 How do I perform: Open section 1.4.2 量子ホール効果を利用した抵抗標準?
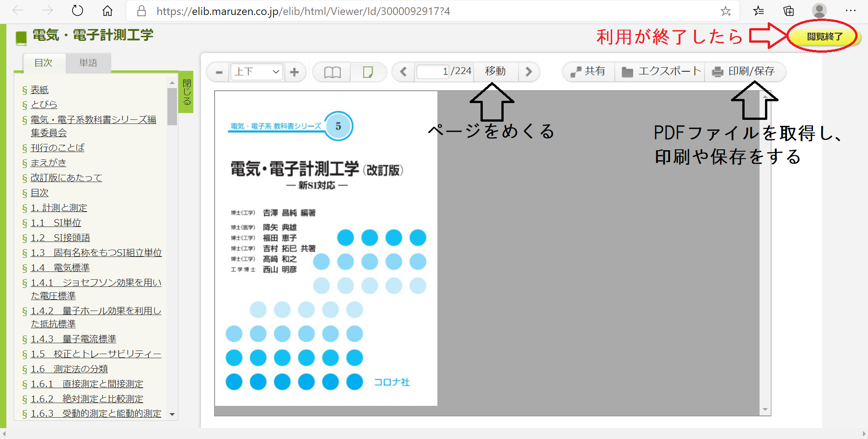tap(96, 317)
